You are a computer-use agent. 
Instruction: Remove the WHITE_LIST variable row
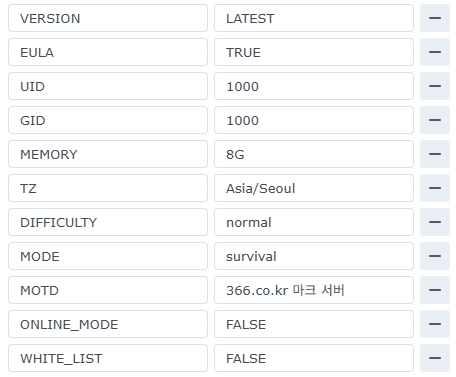click(435, 358)
